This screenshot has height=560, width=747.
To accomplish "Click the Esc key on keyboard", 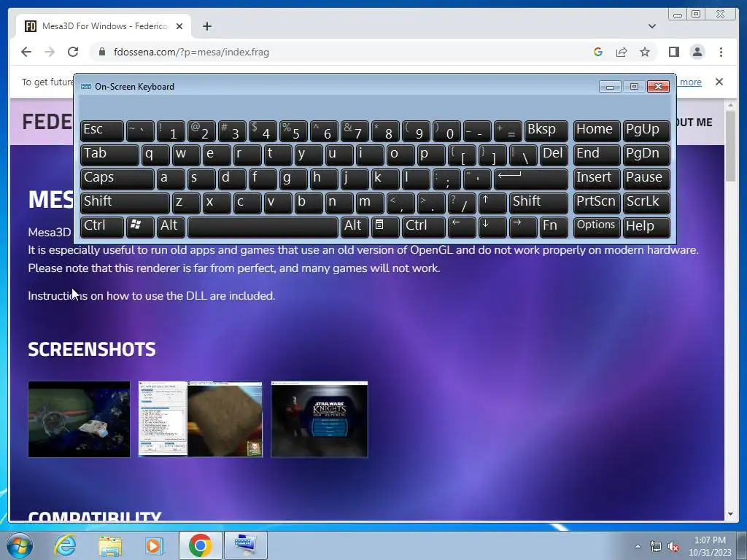I will (x=102, y=130).
